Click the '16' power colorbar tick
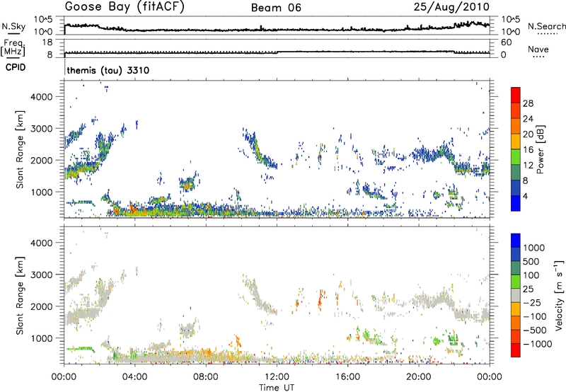The width and height of the screenshot is (566, 392). (x=528, y=150)
